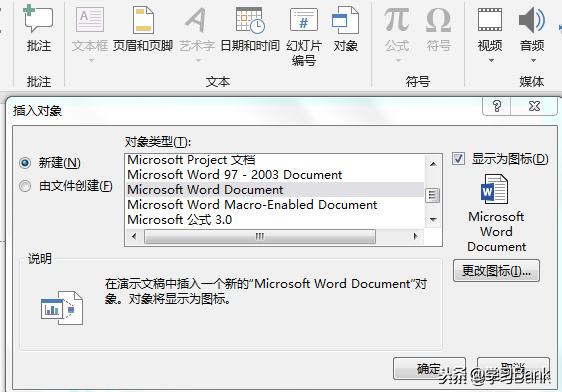The image size is (562, 392).
Task: Click the vertical scrollbar thumb
Action: point(432,195)
